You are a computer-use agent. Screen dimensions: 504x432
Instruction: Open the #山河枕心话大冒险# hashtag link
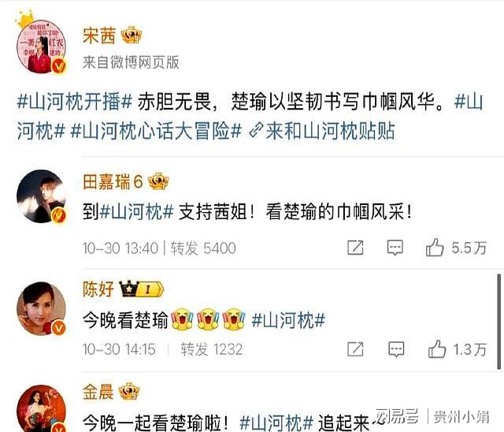click(x=156, y=131)
